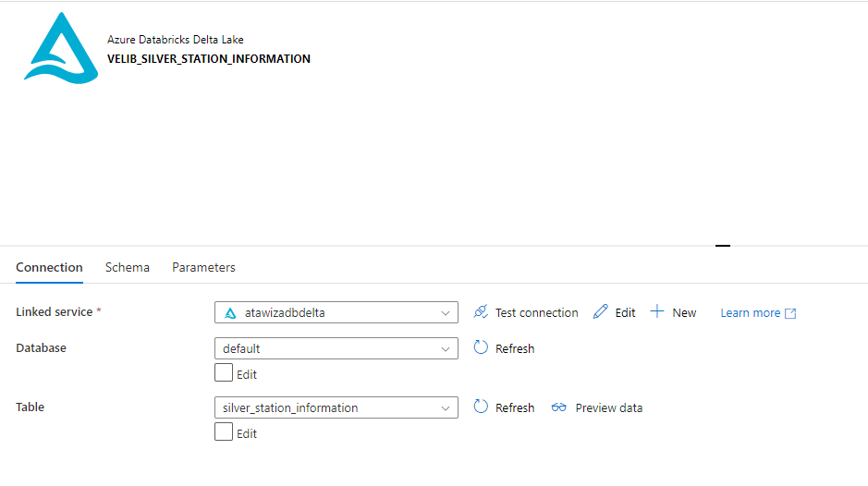Image resolution: width=868 pixels, height=486 pixels.
Task: Click the Test connection button
Action: coord(536,313)
